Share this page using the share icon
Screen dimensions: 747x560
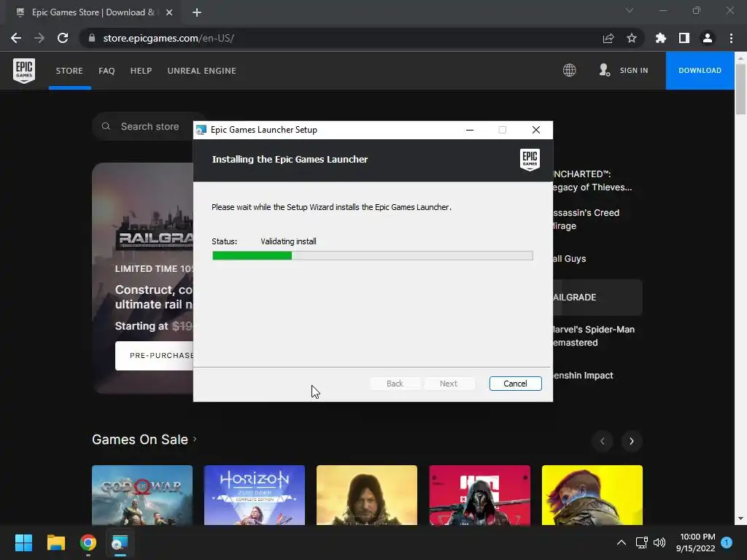pyautogui.click(x=608, y=38)
